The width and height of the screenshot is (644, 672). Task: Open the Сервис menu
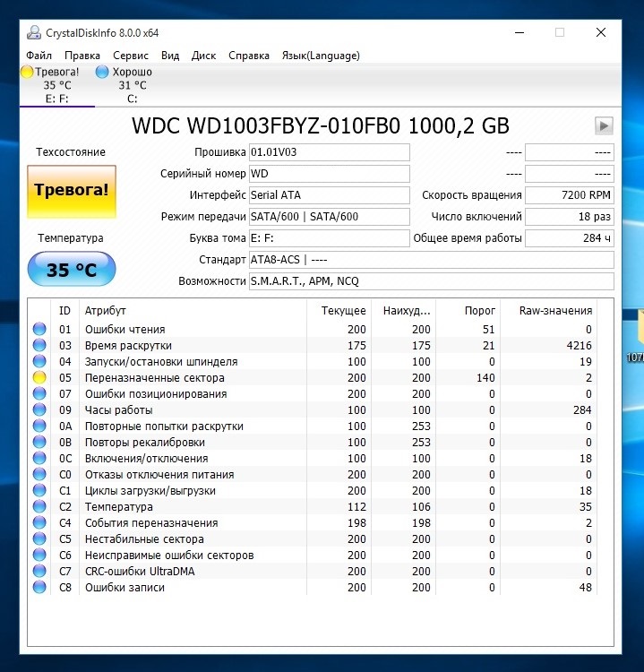tap(131, 56)
